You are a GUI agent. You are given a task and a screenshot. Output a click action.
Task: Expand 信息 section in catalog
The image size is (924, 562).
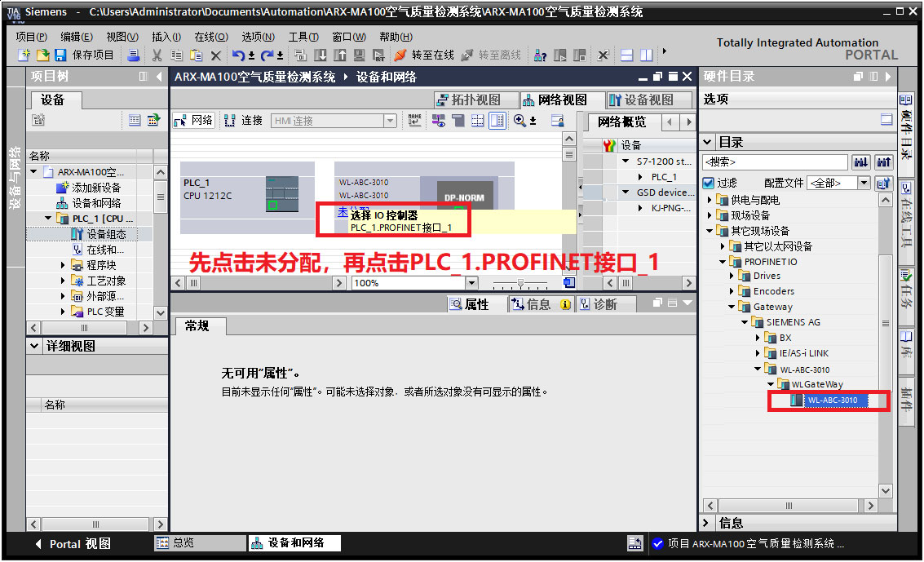click(x=706, y=523)
